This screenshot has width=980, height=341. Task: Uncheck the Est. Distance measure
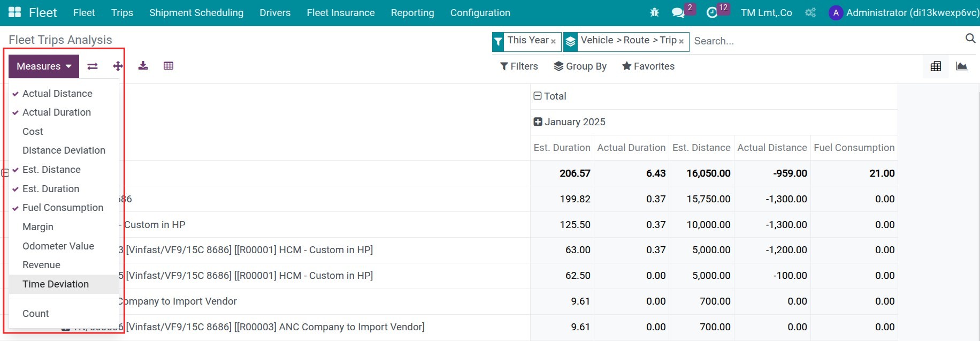coord(64,170)
